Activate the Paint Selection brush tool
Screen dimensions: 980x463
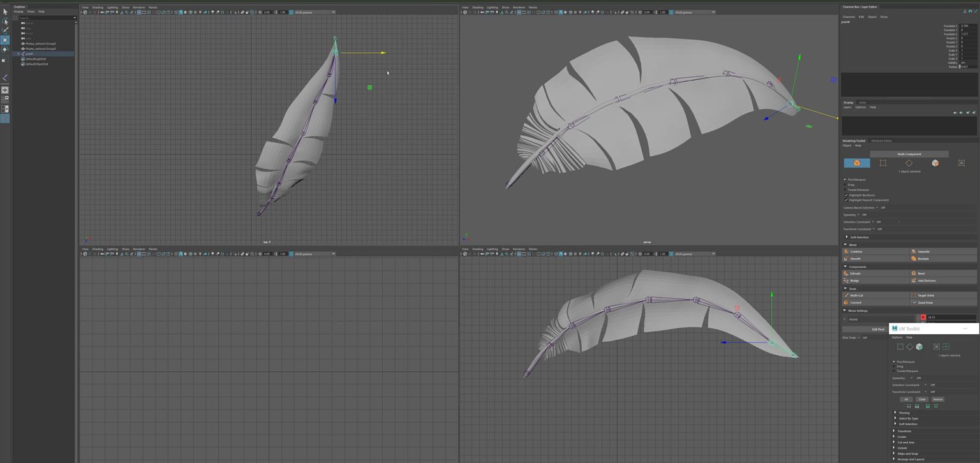click(x=5, y=30)
